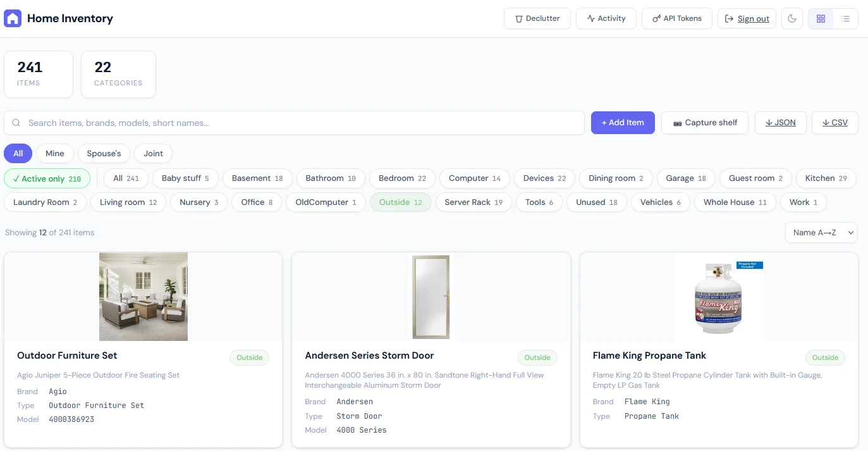Filter by Computer category
Screen dimensions: 868x451
[x=475, y=178]
